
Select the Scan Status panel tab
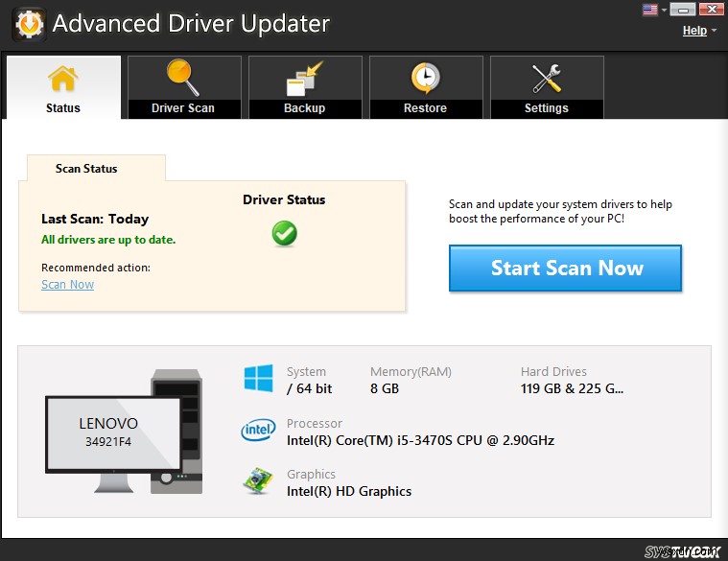click(96, 168)
